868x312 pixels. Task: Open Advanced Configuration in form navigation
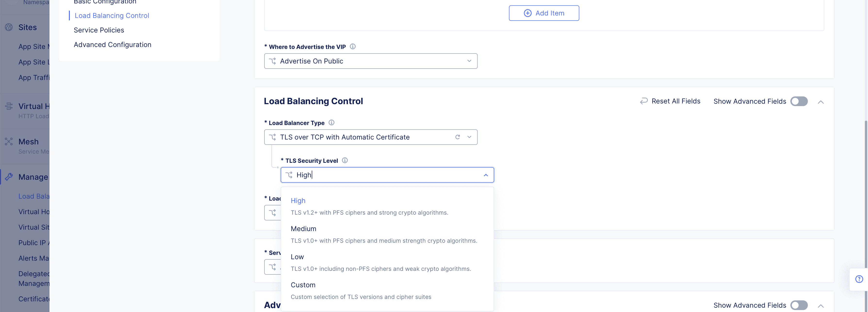coord(112,44)
